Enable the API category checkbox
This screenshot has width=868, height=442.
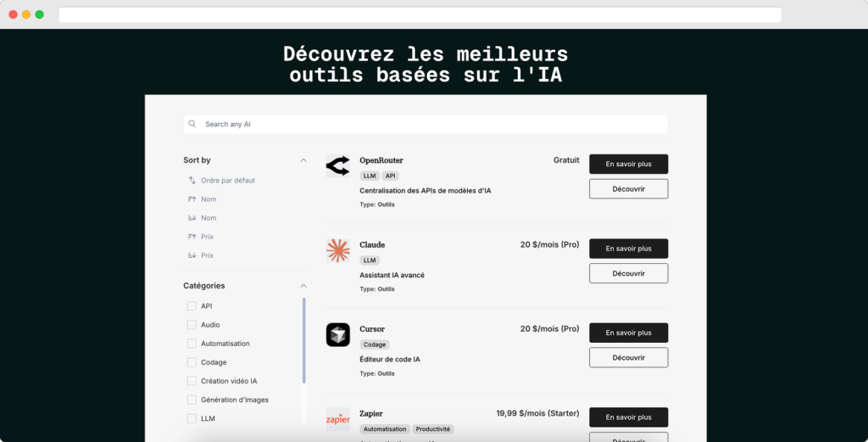192,306
